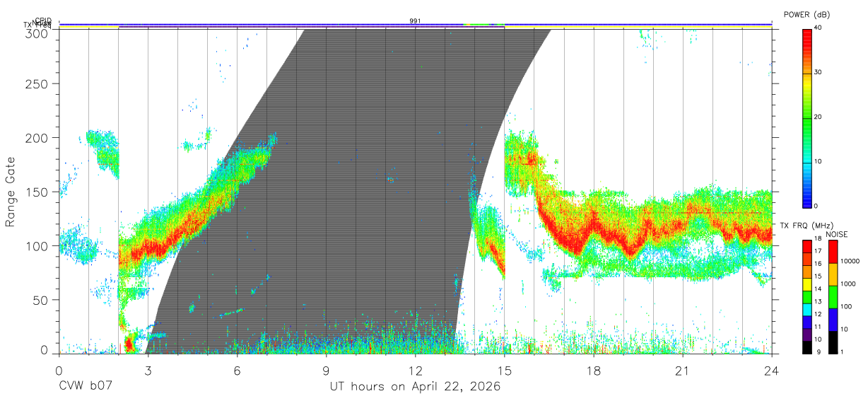Select the 13 tick on the TX FRQ legend

tap(819, 301)
